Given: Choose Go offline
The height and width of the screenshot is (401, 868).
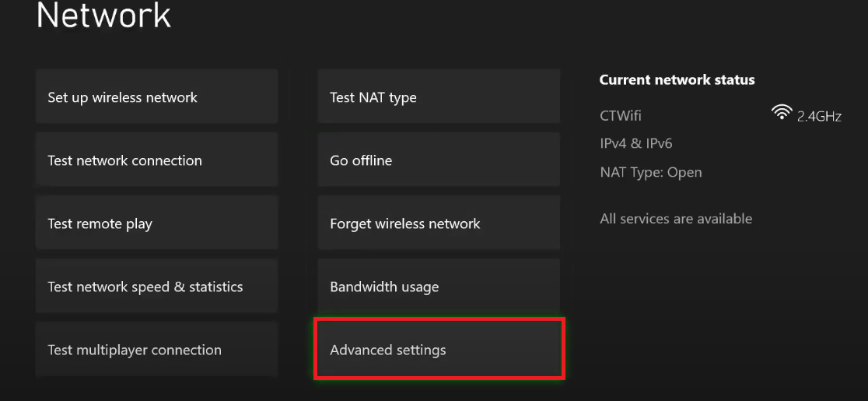Looking at the screenshot, I should 439,160.
